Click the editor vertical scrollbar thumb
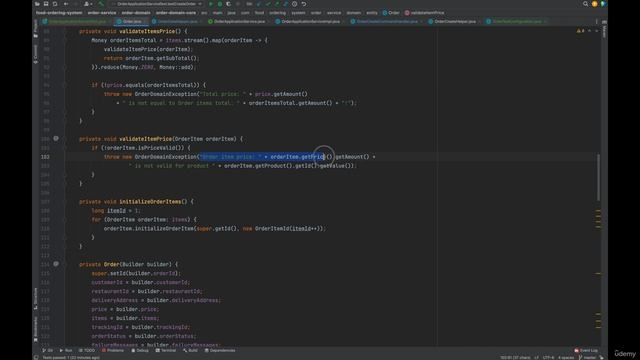640x360 pixels. click(x=598, y=178)
